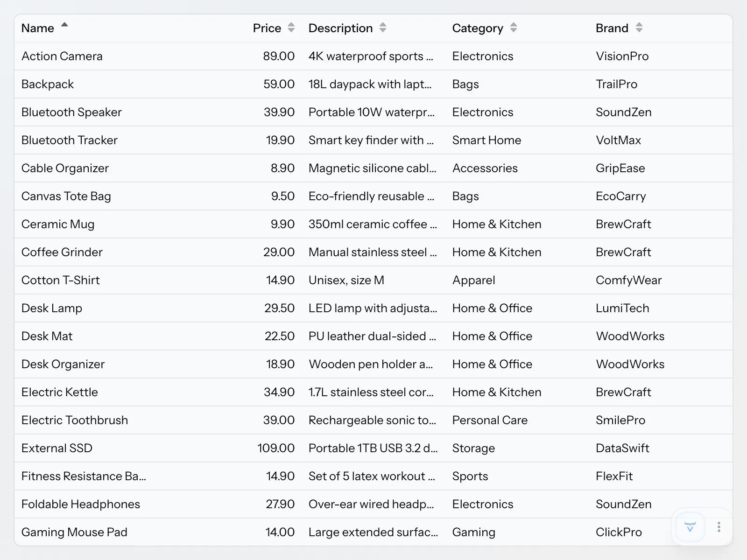This screenshot has height=560, width=747.
Task: Click the LumiTech brand cell
Action: point(622,308)
